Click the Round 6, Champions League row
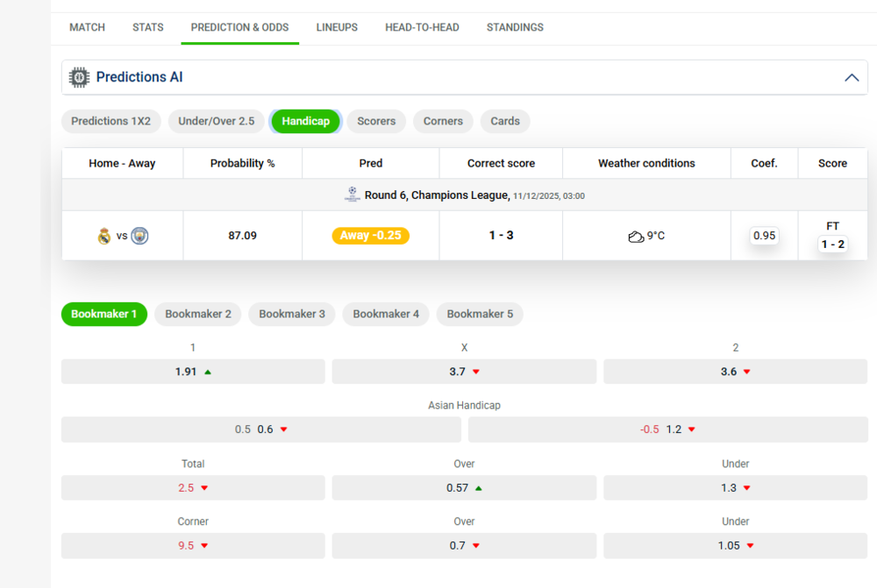The image size is (877, 588). click(464, 195)
